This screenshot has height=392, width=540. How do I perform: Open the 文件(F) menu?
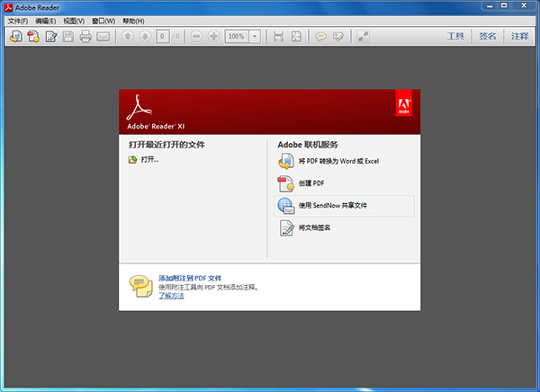pyautogui.click(x=18, y=21)
